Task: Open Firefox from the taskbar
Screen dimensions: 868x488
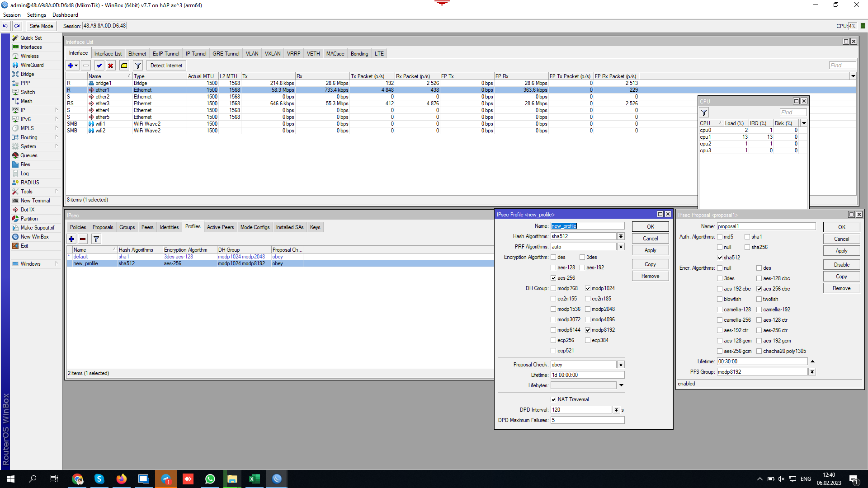Action: 122,479
